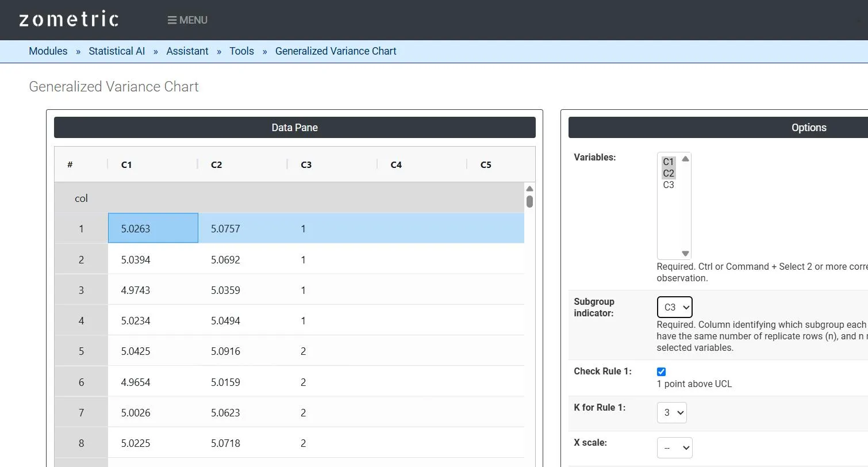Select row header number 5
Screen dimensions: 868x467
tap(81, 351)
